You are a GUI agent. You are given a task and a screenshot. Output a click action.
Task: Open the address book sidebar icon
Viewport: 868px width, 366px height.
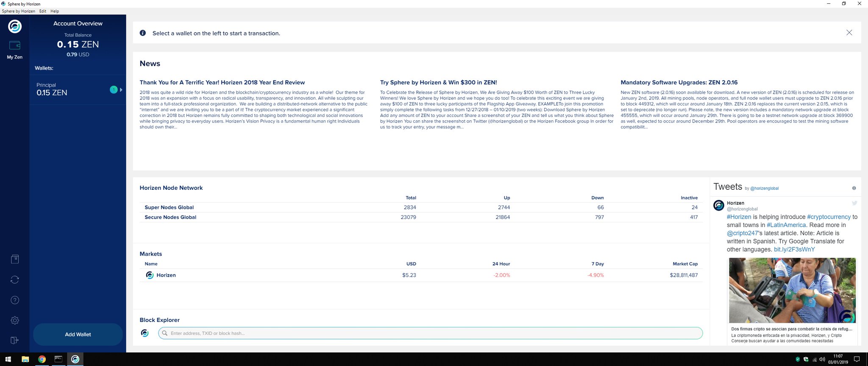coord(15,259)
